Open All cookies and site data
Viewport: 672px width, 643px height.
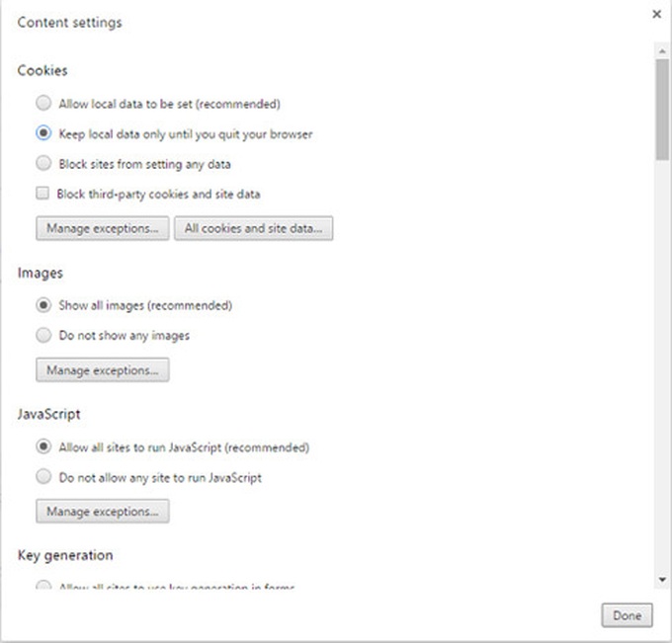coord(253,228)
